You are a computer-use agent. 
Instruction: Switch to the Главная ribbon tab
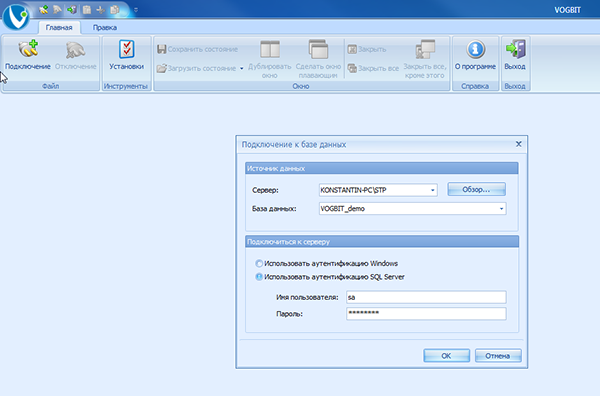(59, 28)
